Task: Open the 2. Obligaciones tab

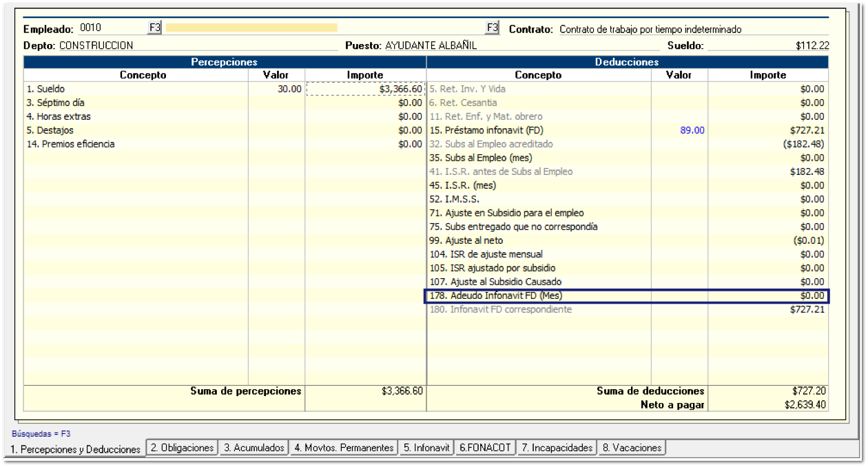Action: [182, 448]
